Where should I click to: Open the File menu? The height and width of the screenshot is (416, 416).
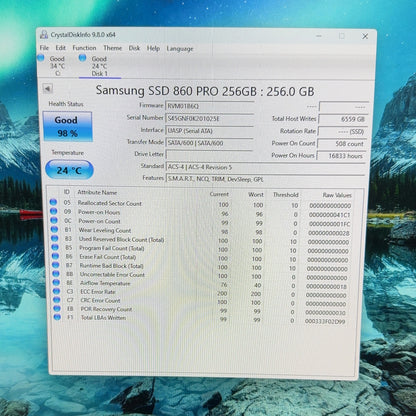(x=44, y=48)
